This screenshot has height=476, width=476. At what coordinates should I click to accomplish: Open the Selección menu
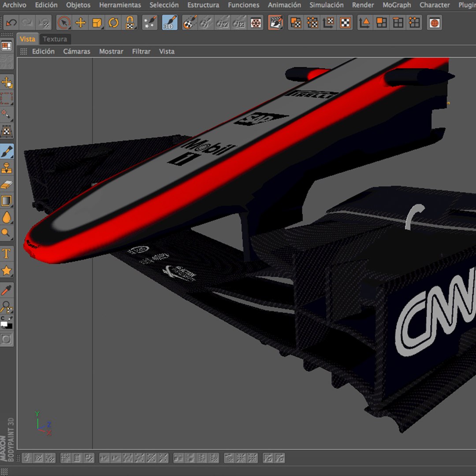tap(164, 5)
